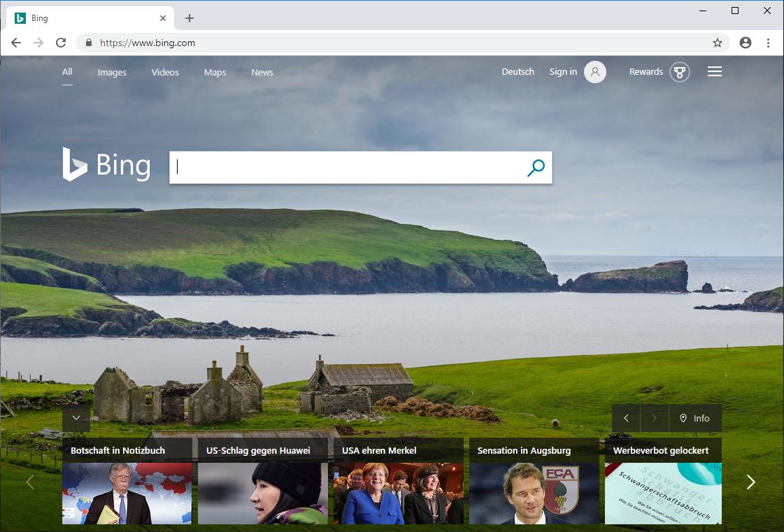
Task: Click Werbeverbot gelockert thumbnail image
Action: click(x=663, y=494)
